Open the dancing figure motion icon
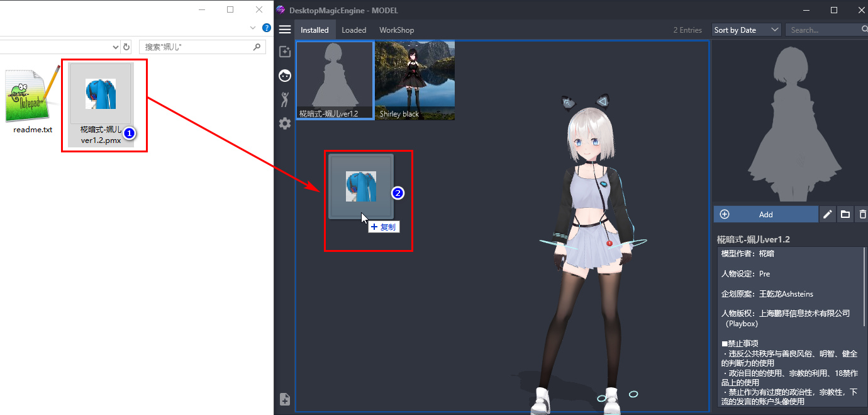 (x=285, y=99)
